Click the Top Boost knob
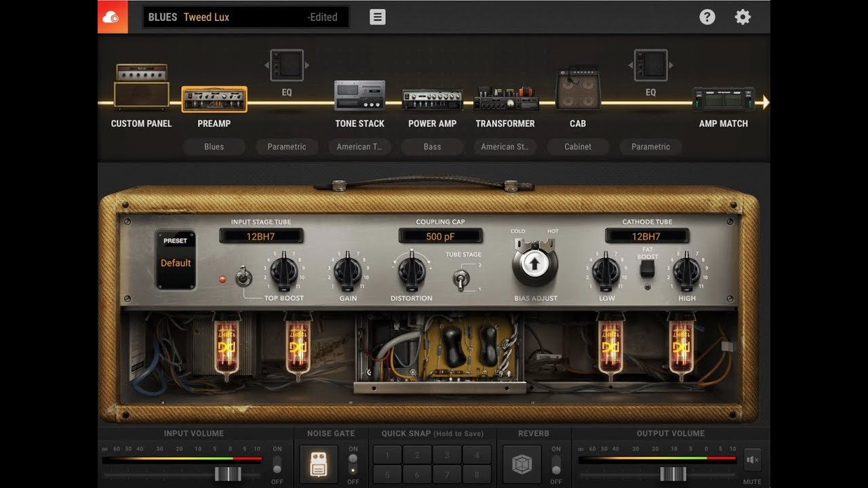 click(284, 272)
